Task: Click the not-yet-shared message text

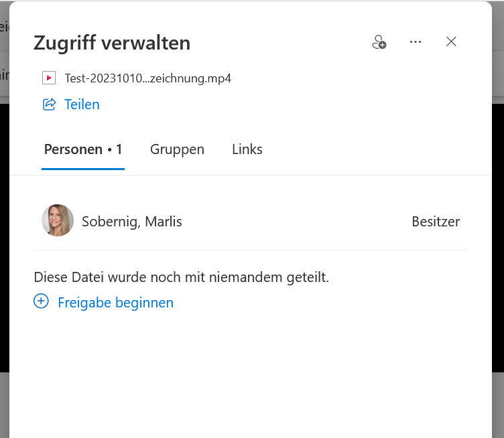Action: point(181,277)
